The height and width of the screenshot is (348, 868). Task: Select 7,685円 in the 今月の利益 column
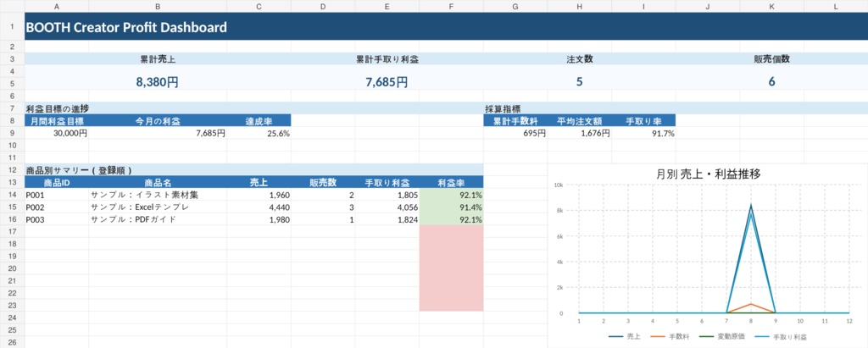pyautogui.click(x=158, y=133)
